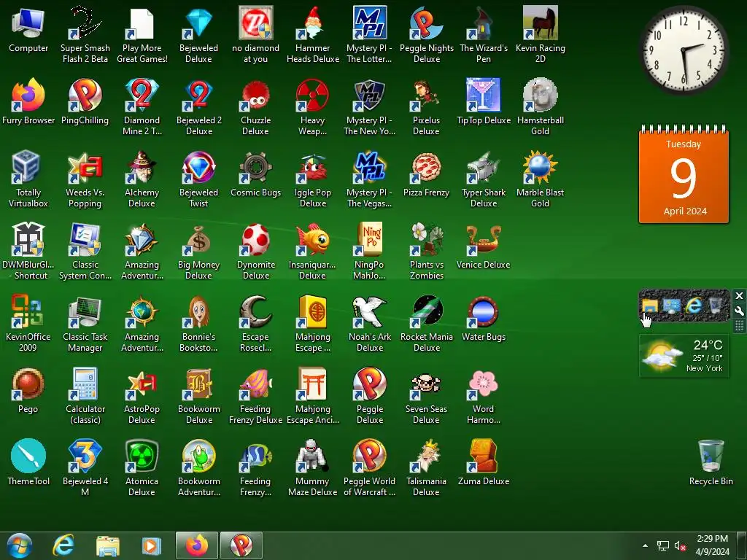
Task: Select Kevin Racing 2D horse icon
Action: click(541, 23)
